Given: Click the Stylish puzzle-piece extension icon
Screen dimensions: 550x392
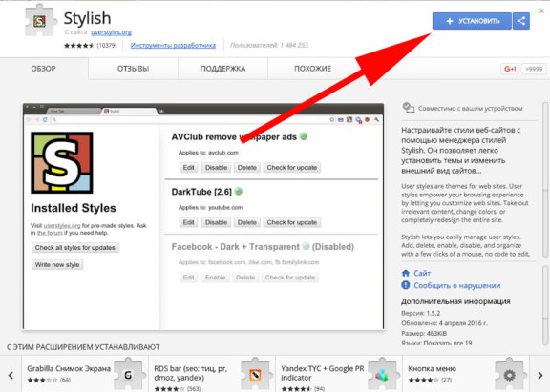Looking at the screenshot, I should 40,21.
